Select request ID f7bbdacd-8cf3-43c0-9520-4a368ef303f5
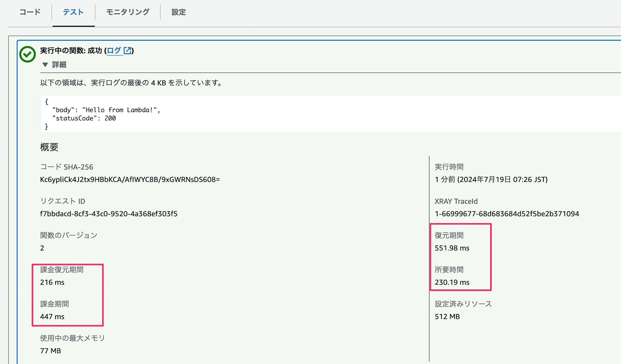The image size is (621, 364). [109, 214]
